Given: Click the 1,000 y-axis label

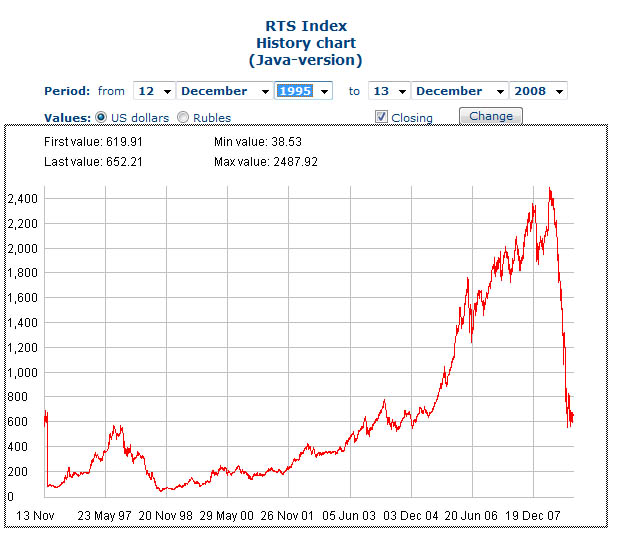Looking at the screenshot, I should coord(23,373).
